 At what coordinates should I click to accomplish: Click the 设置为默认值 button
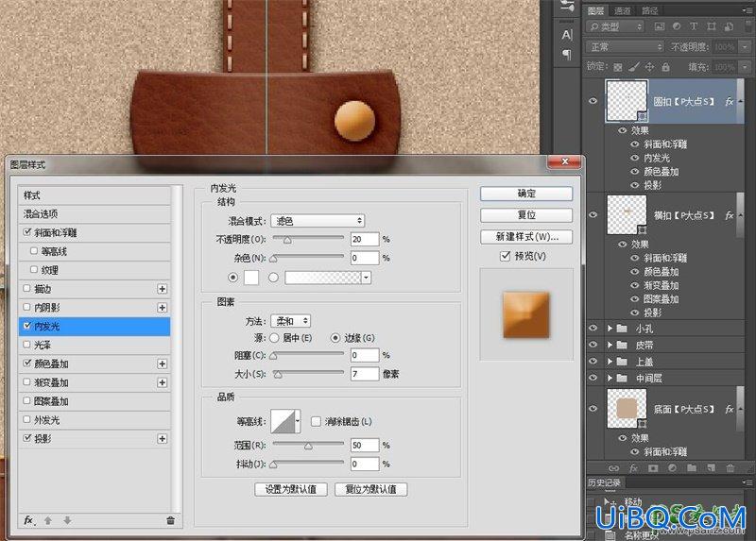point(291,489)
